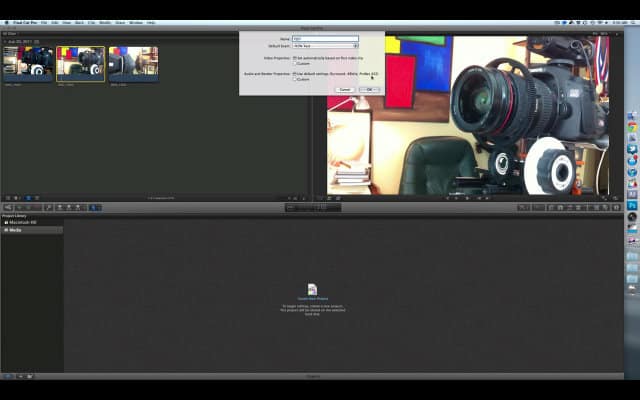Image resolution: width=640 pixels, height=400 pixels.
Task: Open the Modify menu
Action: tap(105, 22)
